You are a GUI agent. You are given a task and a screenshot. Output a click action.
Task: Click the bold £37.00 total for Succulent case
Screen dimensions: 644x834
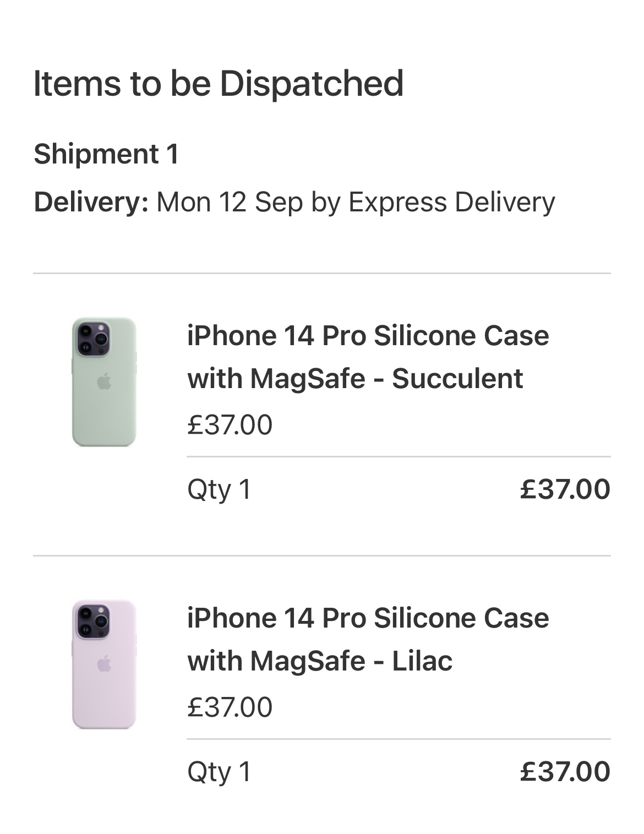tap(565, 489)
